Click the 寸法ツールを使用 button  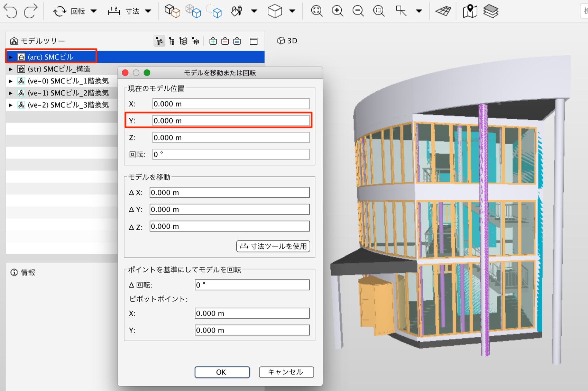coord(273,246)
